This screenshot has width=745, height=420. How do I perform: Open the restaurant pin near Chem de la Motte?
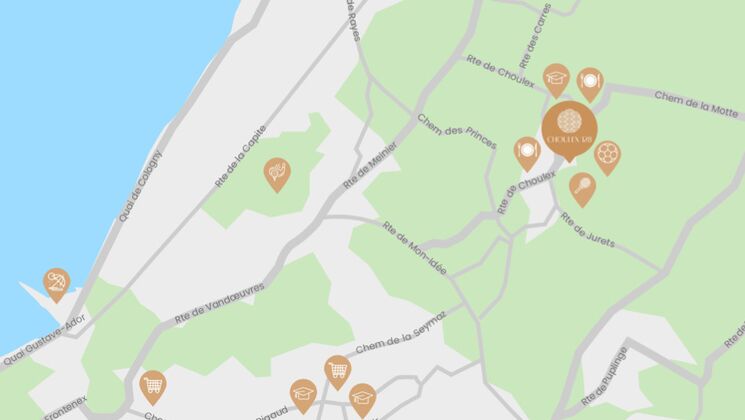coord(590,85)
